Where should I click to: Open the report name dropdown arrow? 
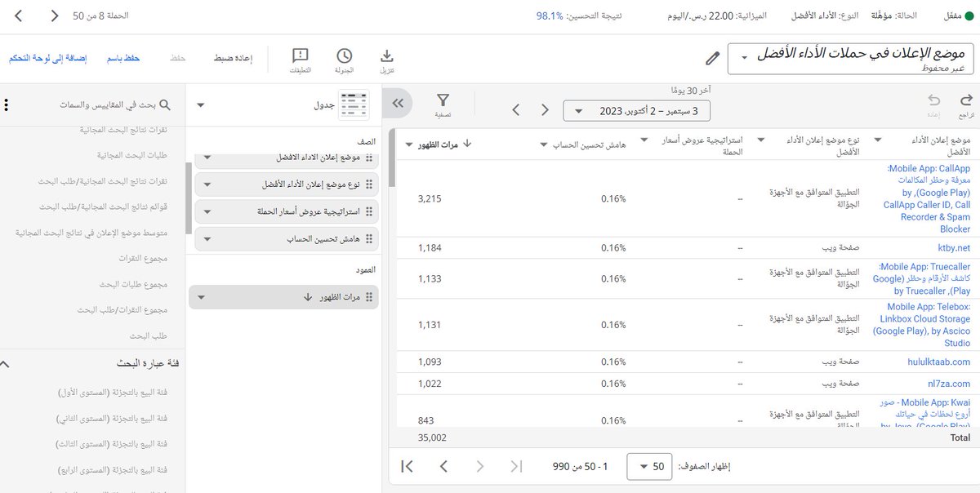pyautogui.click(x=744, y=58)
